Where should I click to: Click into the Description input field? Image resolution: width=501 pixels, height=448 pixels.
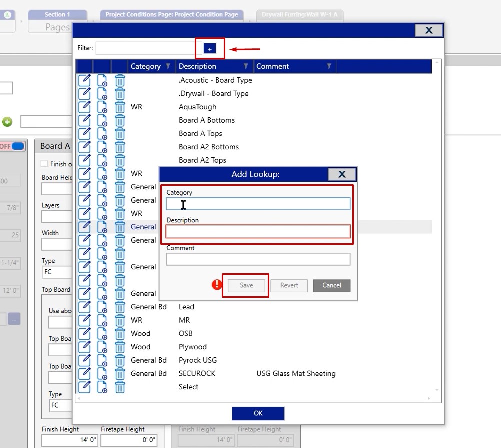(x=258, y=231)
